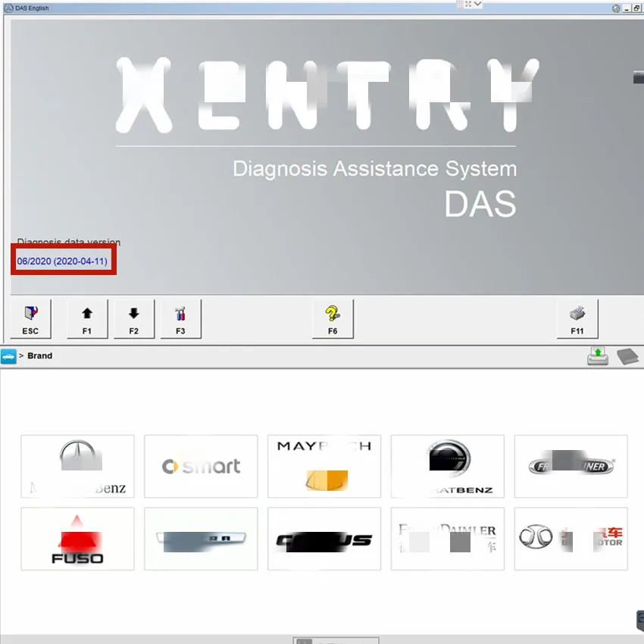Screen dimensions: 644x644
Task: Click the Mercedes star logo in title bar
Action: (8, 8)
